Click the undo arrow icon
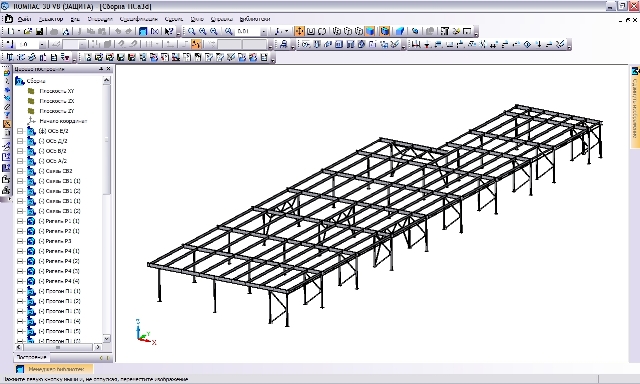640x384 pixels. click(x=118, y=31)
